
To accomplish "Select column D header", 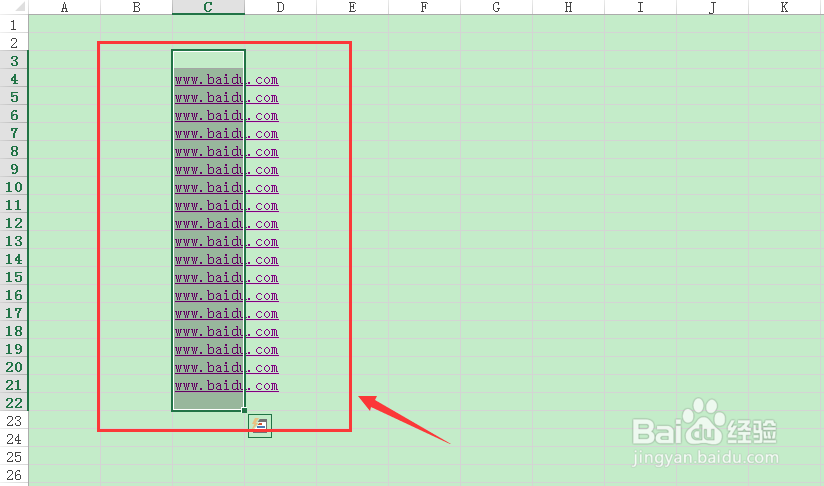I will coord(281,7).
